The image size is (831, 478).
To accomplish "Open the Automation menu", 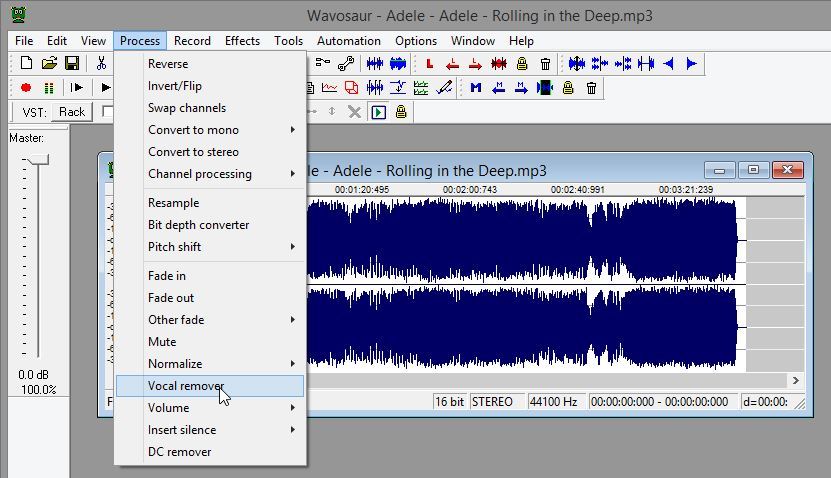I will pos(349,41).
